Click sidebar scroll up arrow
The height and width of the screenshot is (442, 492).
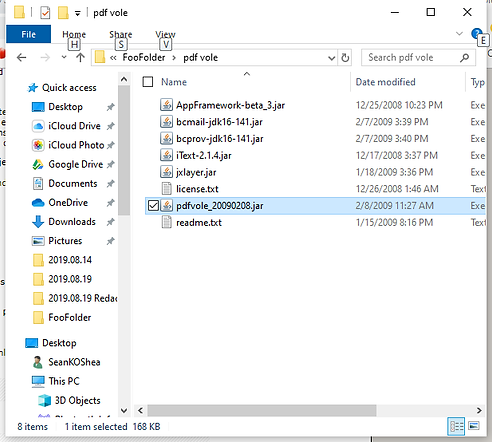click(124, 79)
